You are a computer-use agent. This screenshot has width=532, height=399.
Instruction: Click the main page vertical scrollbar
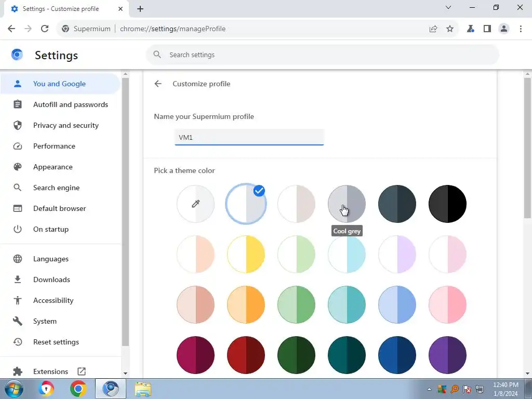[x=528, y=148]
